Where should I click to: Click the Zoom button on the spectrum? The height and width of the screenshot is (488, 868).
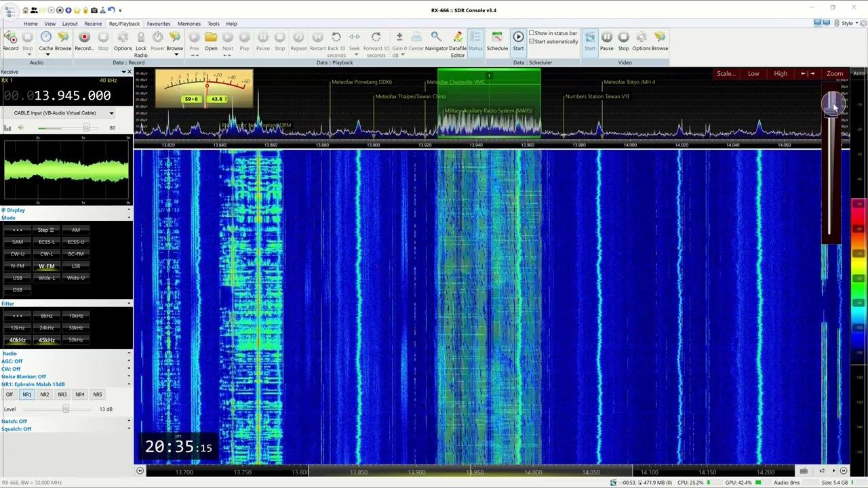click(x=835, y=73)
